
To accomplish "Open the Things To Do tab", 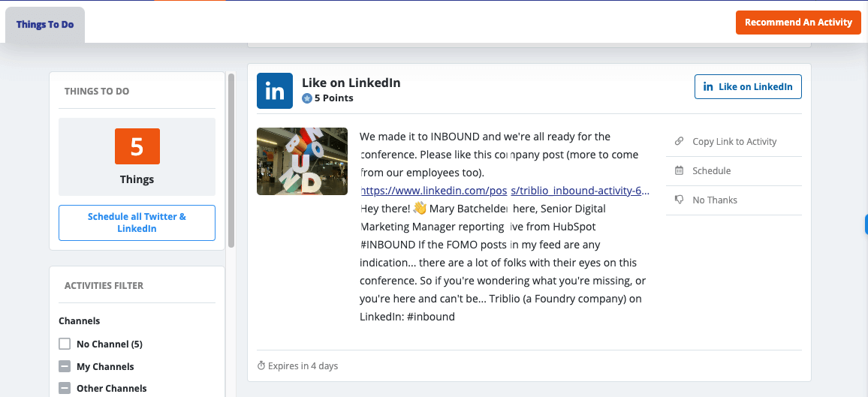I will click(45, 24).
